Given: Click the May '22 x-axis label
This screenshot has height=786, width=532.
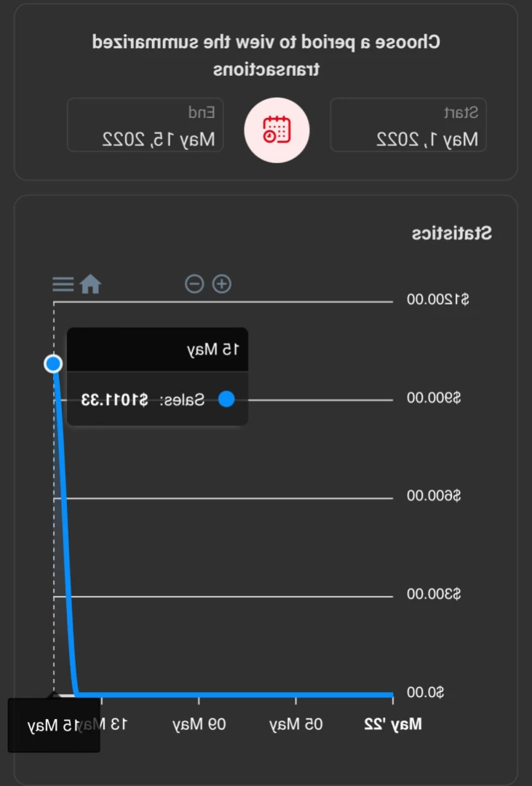Looking at the screenshot, I should point(393,724).
